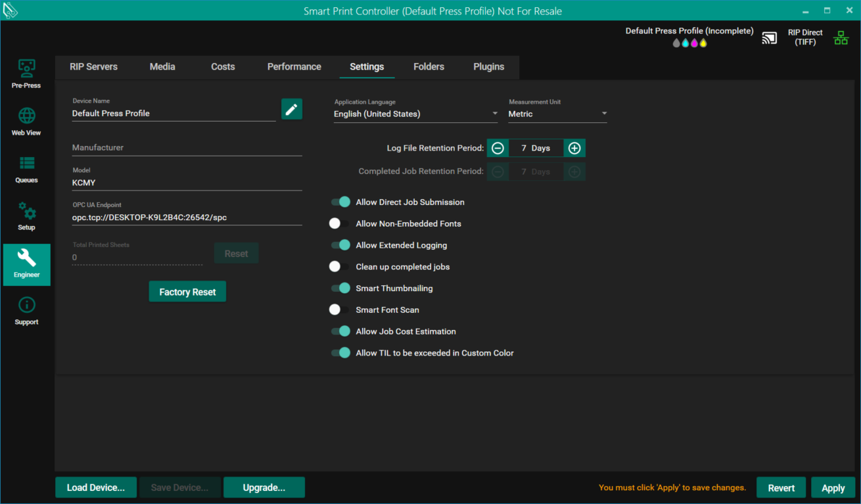Screen dimensions: 861x504
Task: Click the pencil icon to edit device name
Action: tap(292, 109)
